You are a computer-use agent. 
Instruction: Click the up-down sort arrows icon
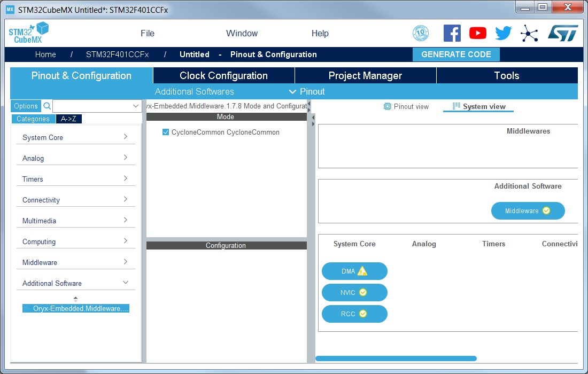click(x=75, y=299)
